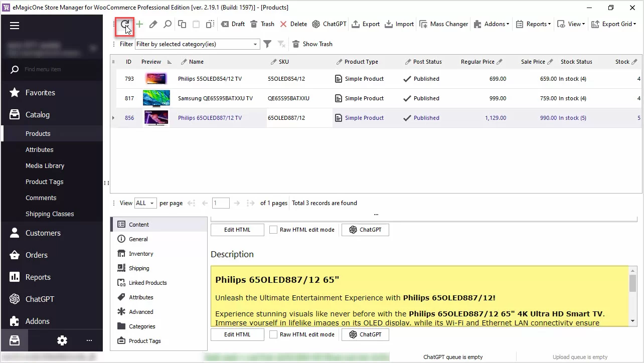This screenshot has height=363, width=644.
Task: Select the Samsung QE65S95BATXXU TV thumbnail
Action: pyautogui.click(x=156, y=98)
